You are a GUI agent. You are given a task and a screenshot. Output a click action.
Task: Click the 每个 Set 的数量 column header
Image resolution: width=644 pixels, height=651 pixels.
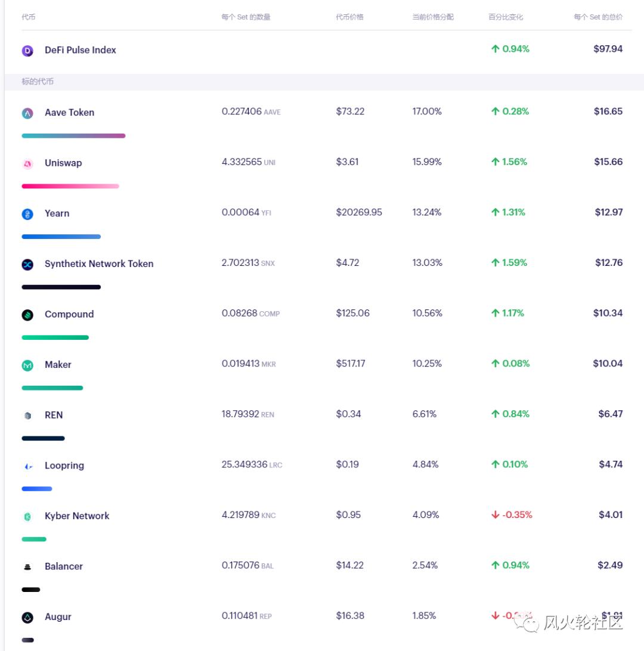point(246,17)
